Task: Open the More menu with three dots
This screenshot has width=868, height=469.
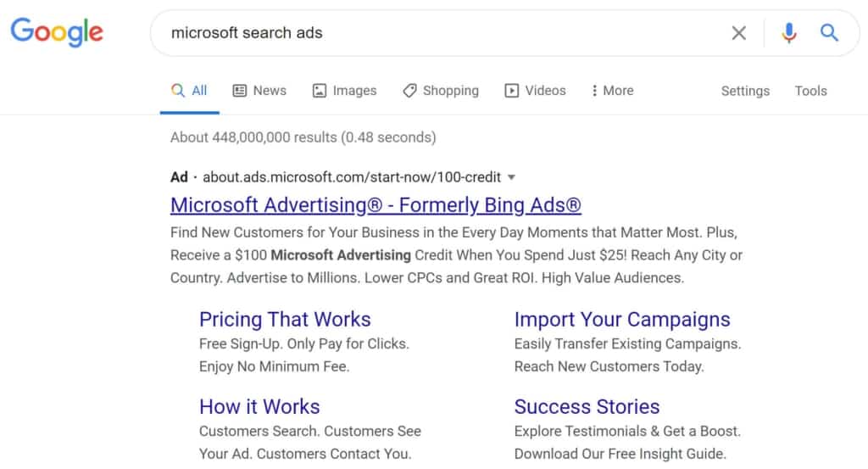Action: click(x=594, y=91)
